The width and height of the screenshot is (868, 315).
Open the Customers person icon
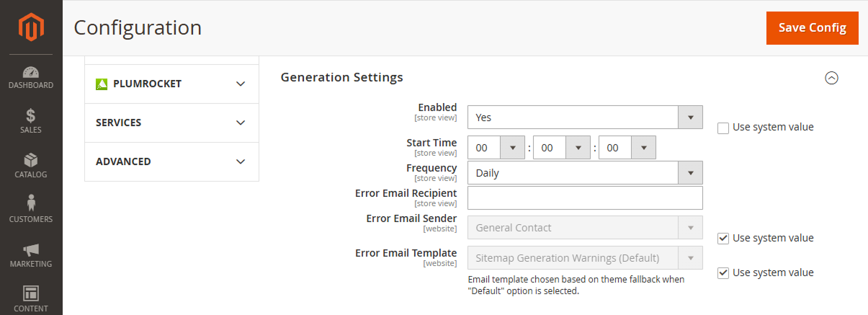point(31,203)
